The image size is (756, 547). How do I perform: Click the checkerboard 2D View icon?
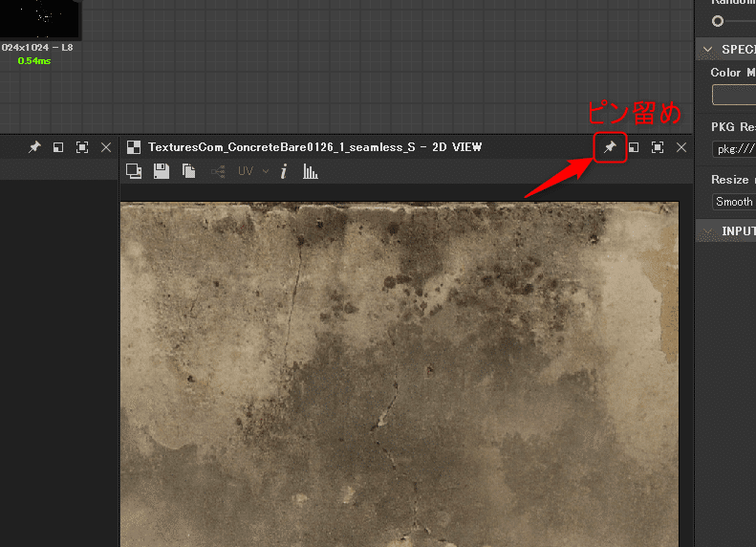tap(134, 147)
